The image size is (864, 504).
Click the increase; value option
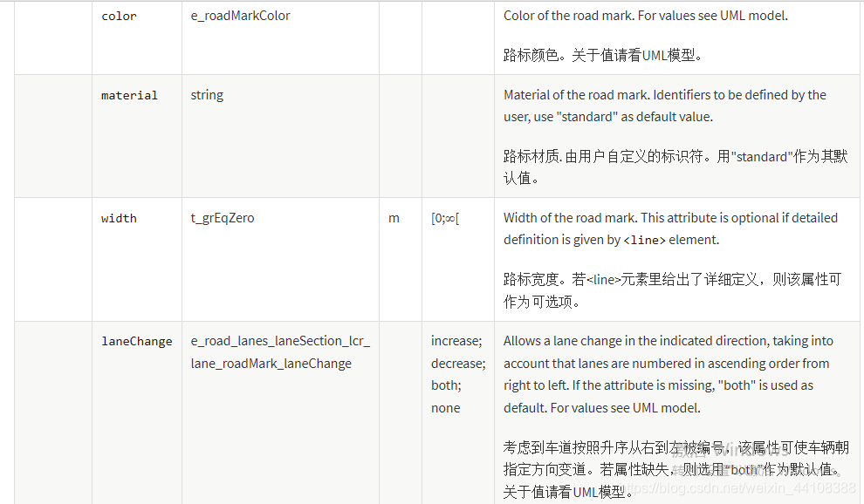(456, 341)
